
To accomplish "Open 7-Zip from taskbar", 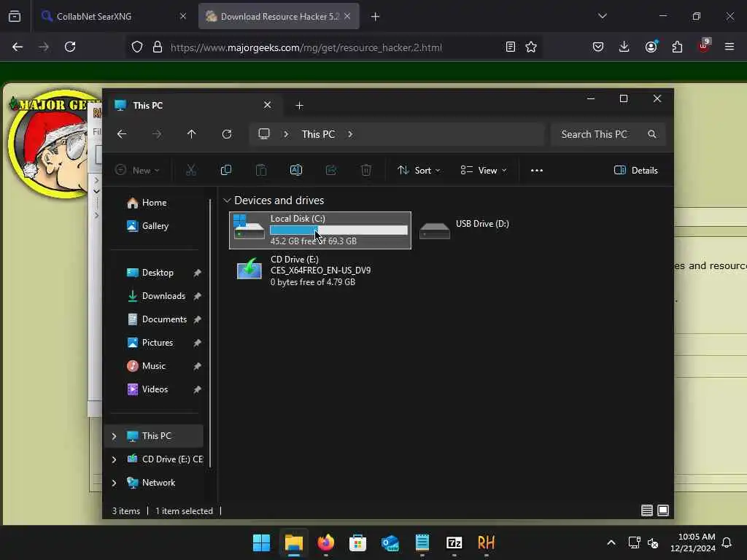I will 454,542.
